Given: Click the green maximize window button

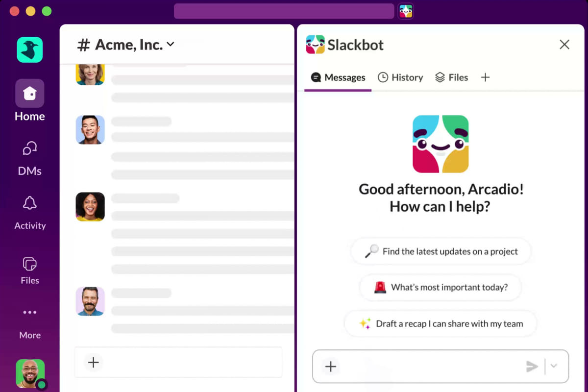Looking at the screenshot, I should tap(47, 11).
